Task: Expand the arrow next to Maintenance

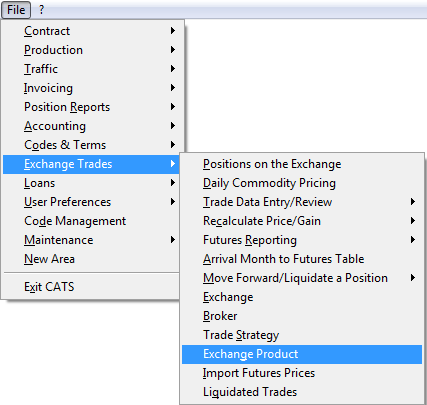Action: pyautogui.click(x=173, y=240)
